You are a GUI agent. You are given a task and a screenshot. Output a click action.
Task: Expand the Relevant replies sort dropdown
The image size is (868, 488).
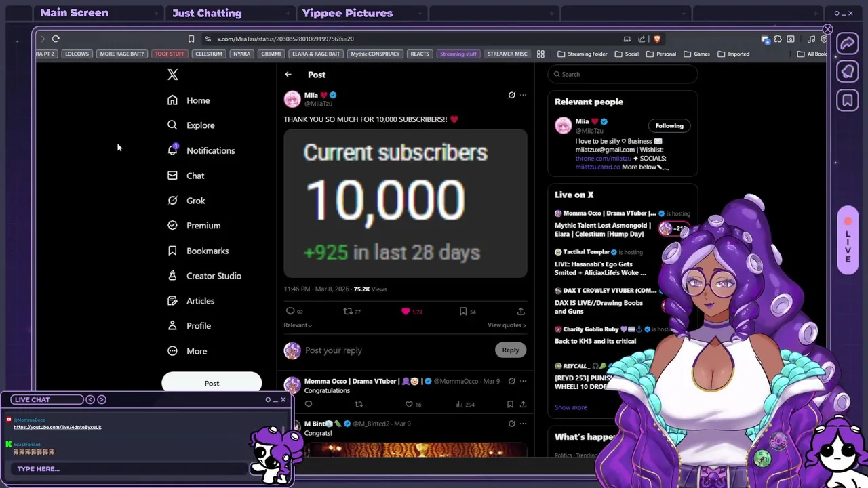(x=298, y=325)
